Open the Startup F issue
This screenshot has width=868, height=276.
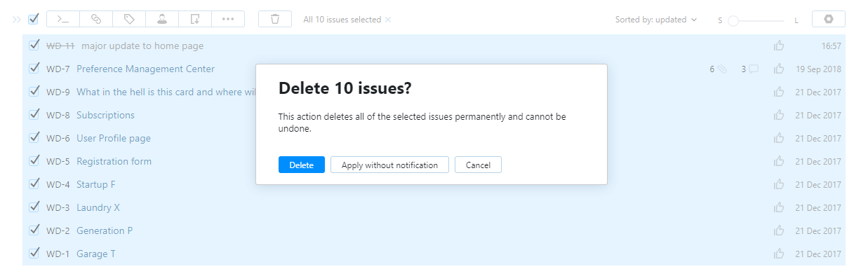[x=95, y=185]
